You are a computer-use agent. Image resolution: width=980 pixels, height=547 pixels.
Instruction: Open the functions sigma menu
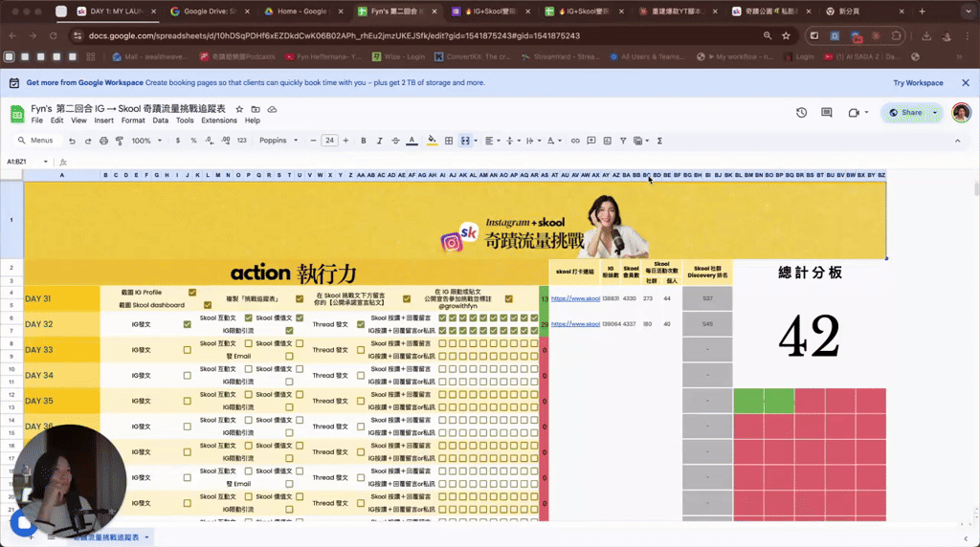point(659,142)
